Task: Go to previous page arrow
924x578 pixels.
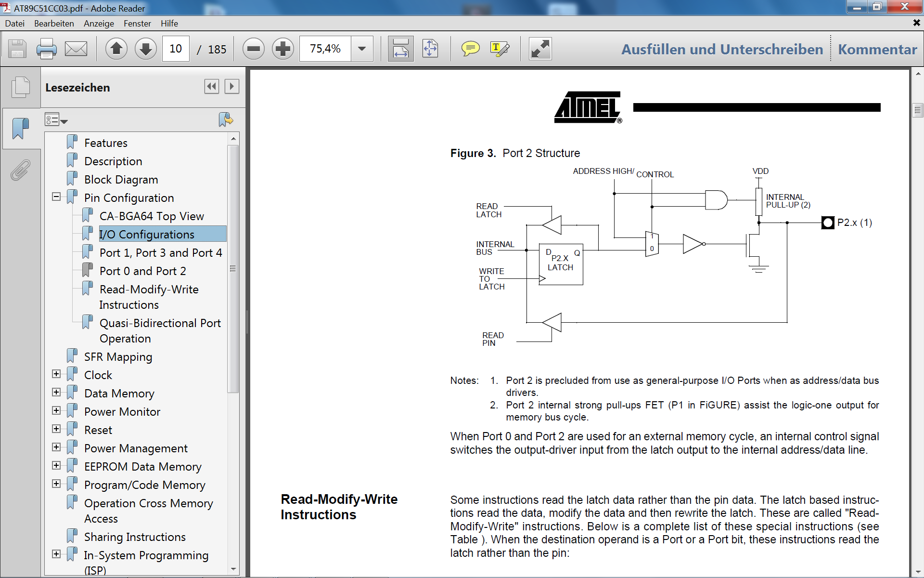Action: point(116,49)
